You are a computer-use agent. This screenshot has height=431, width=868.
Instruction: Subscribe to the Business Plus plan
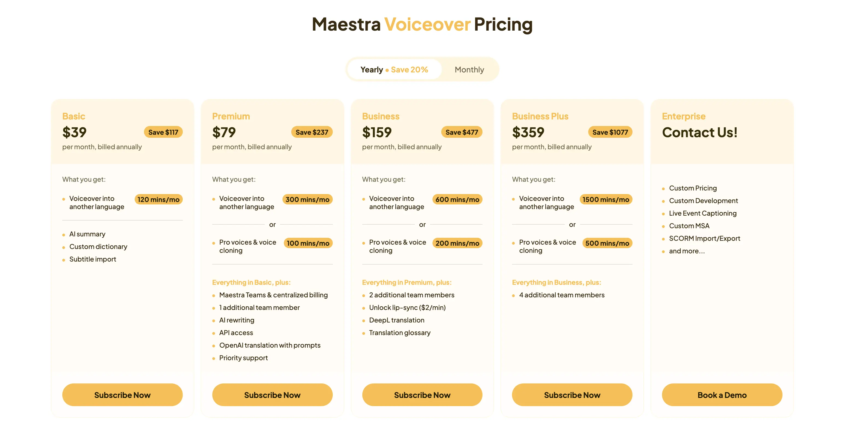tap(572, 395)
